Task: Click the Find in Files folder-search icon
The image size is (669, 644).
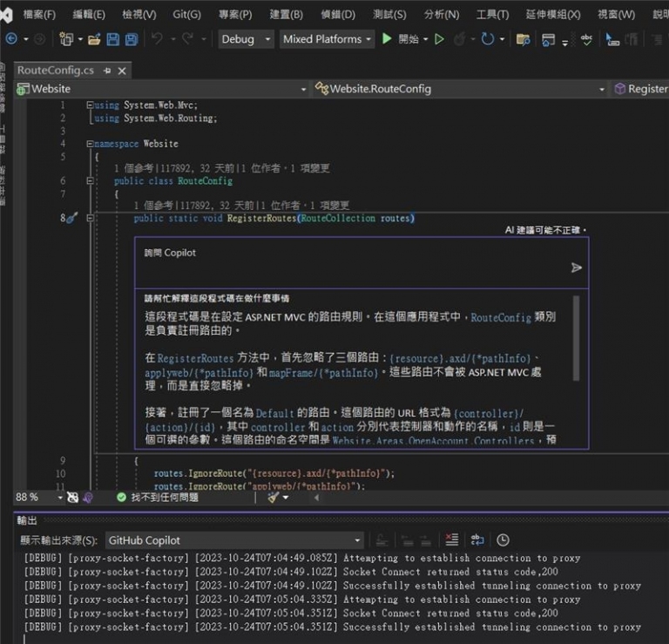Action: point(523,40)
